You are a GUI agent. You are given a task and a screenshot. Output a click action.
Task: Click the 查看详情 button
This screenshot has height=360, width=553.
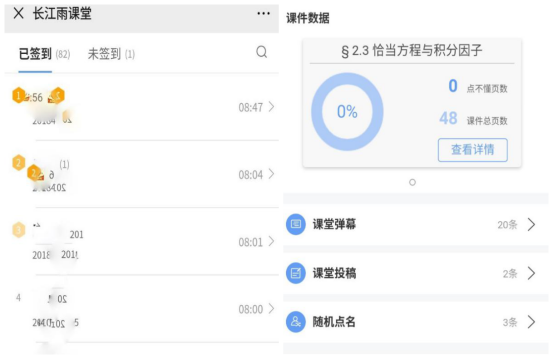click(x=473, y=150)
